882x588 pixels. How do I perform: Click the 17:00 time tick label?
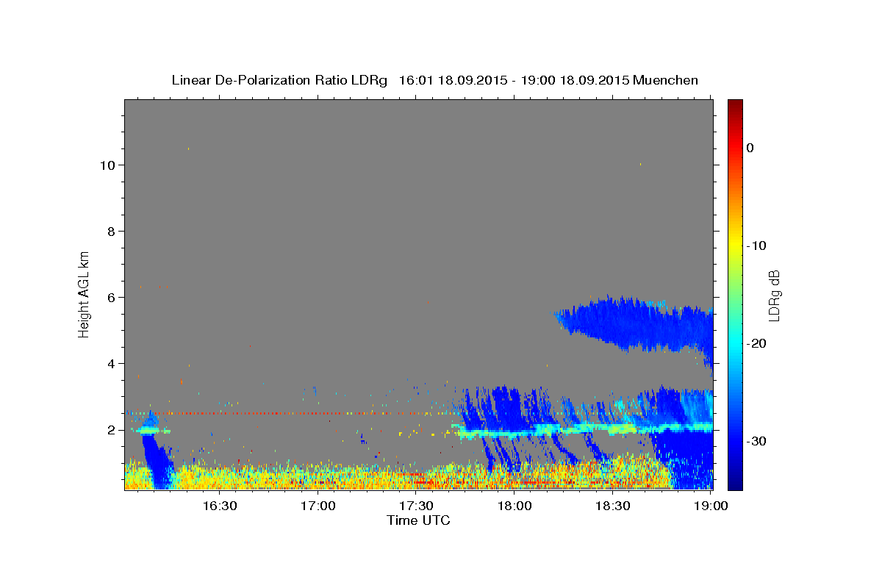[x=319, y=506]
